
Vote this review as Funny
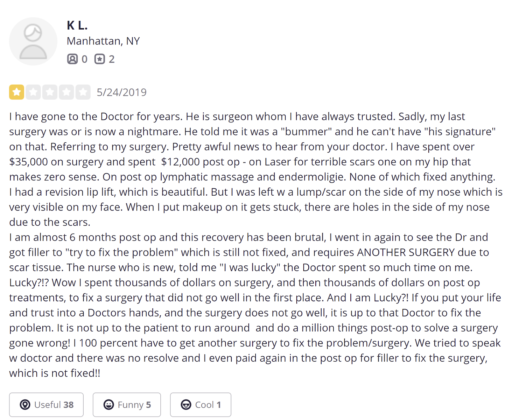point(127,405)
